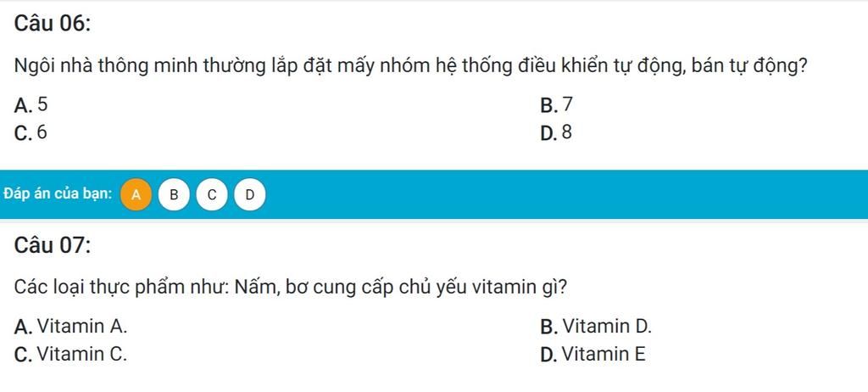Click the "A. Vitamin A." option
Viewport: 868px width, 392px height.
click(x=72, y=327)
